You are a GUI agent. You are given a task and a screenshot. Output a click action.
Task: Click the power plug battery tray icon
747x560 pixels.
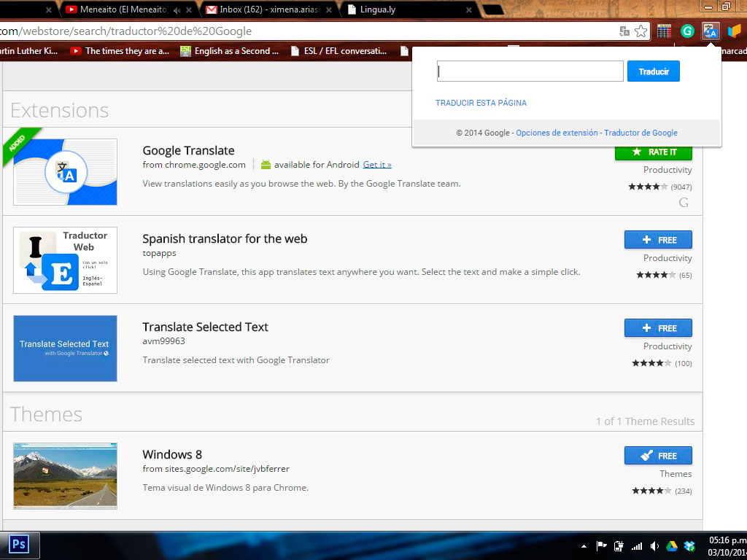pyautogui.click(x=619, y=546)
